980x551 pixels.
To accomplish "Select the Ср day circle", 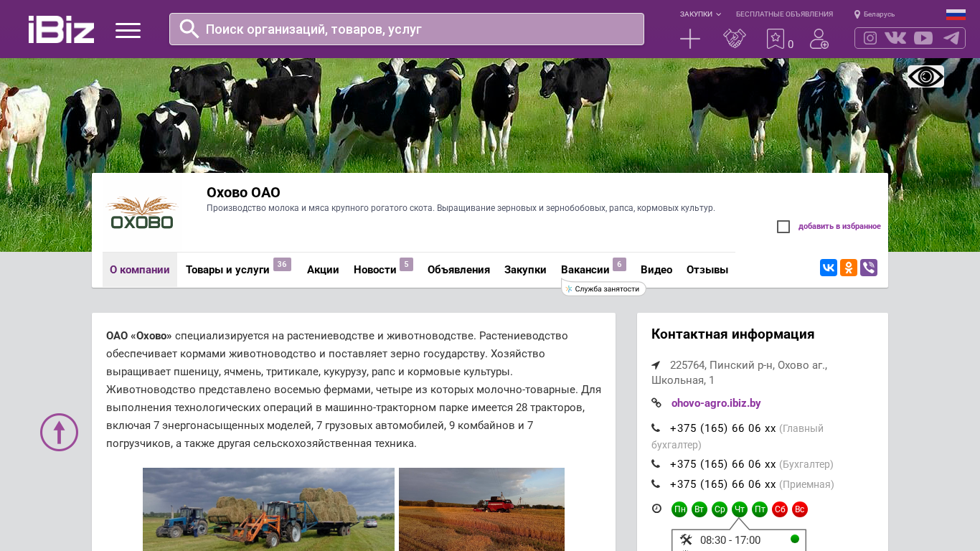I will point(720,509).
